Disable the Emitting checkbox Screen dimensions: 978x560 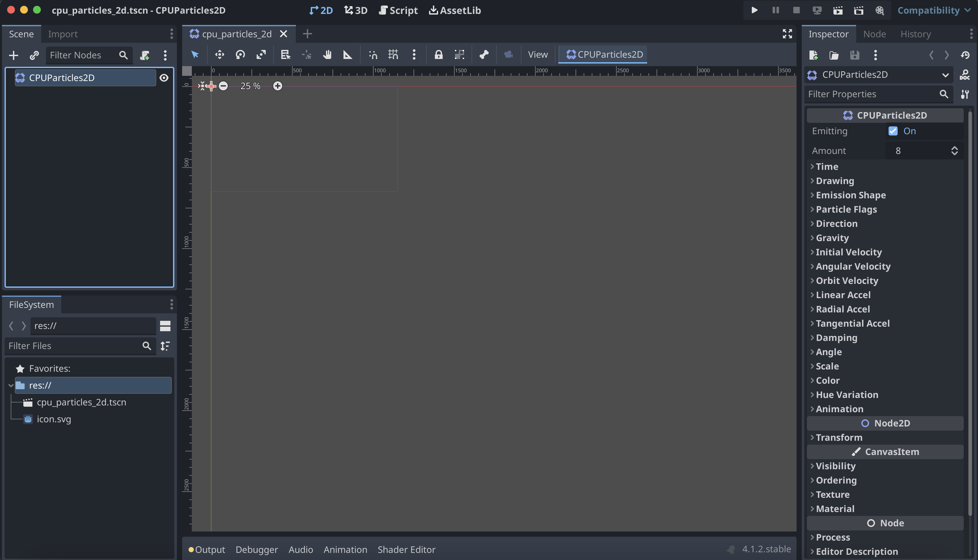(893, 131)
